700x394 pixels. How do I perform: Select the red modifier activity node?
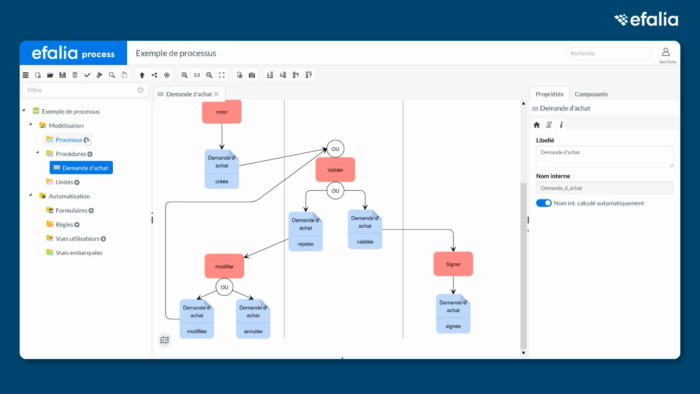coord(224,266)
